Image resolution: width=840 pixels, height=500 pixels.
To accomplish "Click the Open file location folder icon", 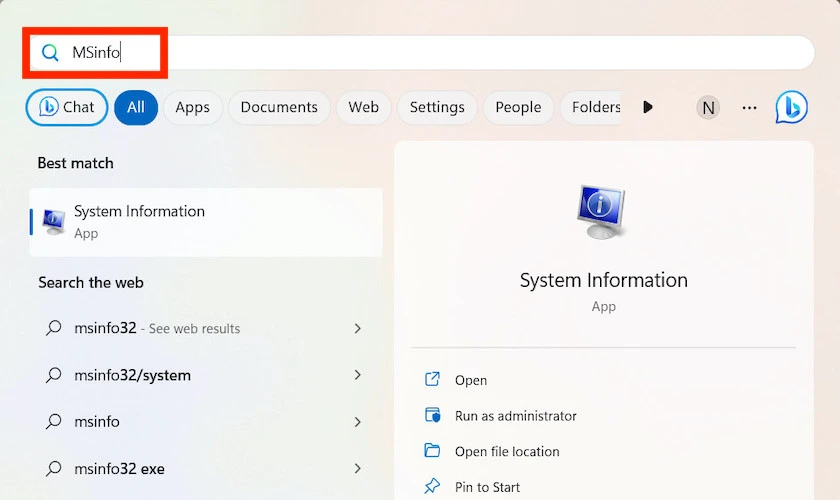I will click(432, 450).
